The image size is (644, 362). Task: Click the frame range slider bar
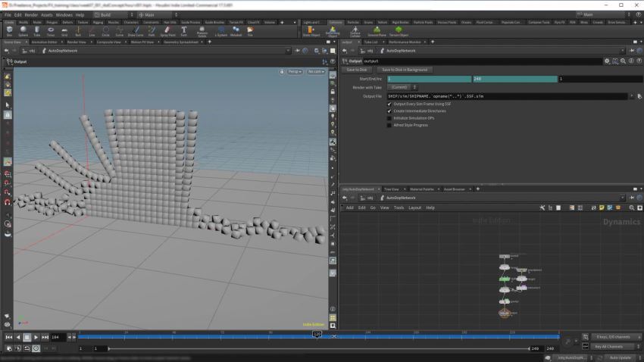coord(319,349)
